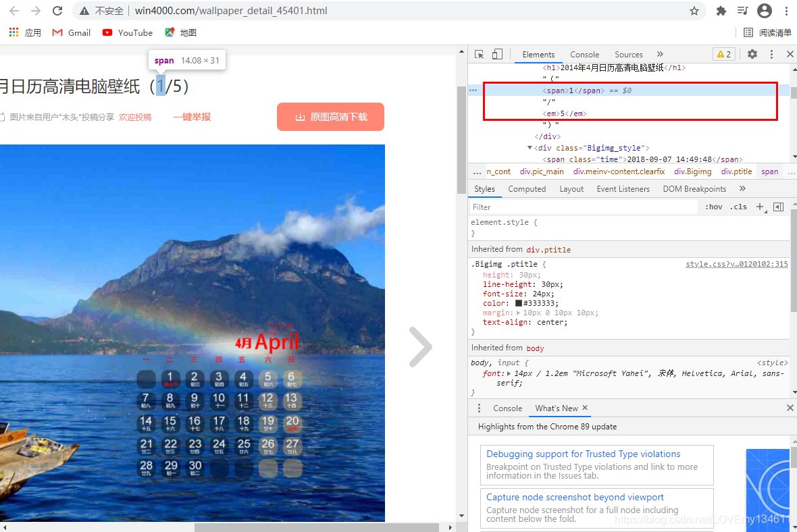Click div.meinv-content.clearfix breadcrumb

619,171
